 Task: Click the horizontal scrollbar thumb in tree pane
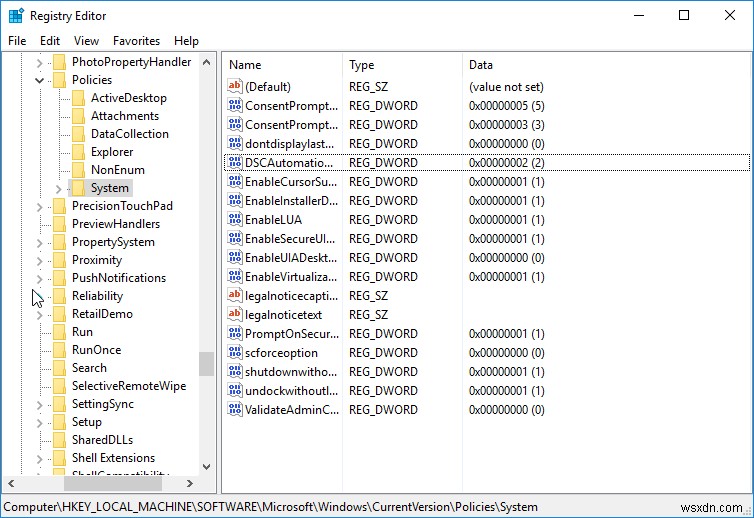pos(113,483)
